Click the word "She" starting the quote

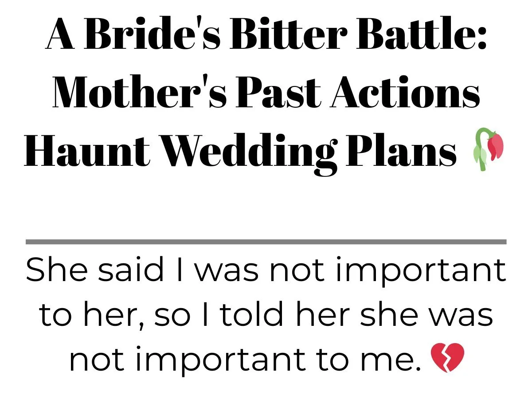57,270
